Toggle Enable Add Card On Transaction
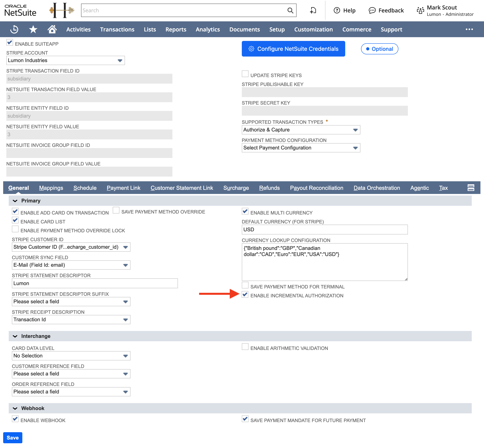The width and height of the screenshot is (484, 448). [15, 211]
